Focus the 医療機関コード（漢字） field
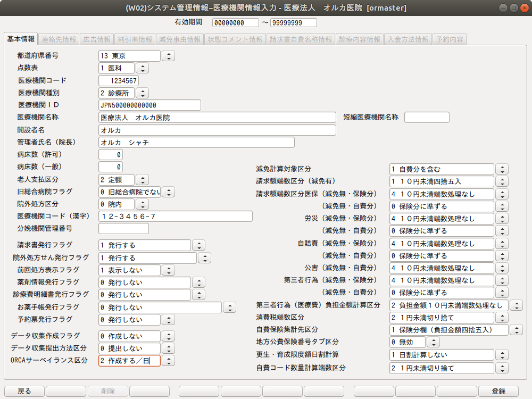This screenshot has height=399, width=532. coord(176,217)
